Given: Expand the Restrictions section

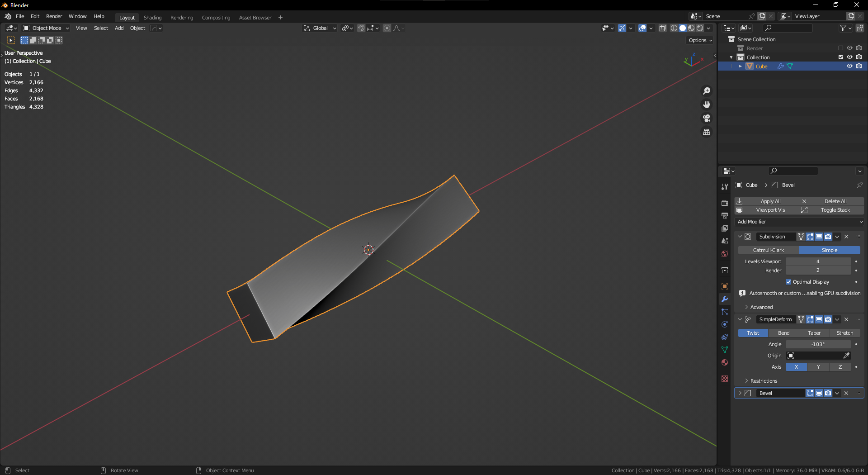Looking at the screenshot, I should click(763, 381).
